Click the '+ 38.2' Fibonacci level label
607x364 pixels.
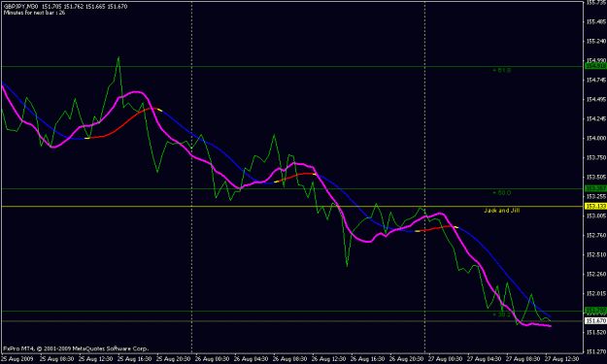[x=502, y=314]
